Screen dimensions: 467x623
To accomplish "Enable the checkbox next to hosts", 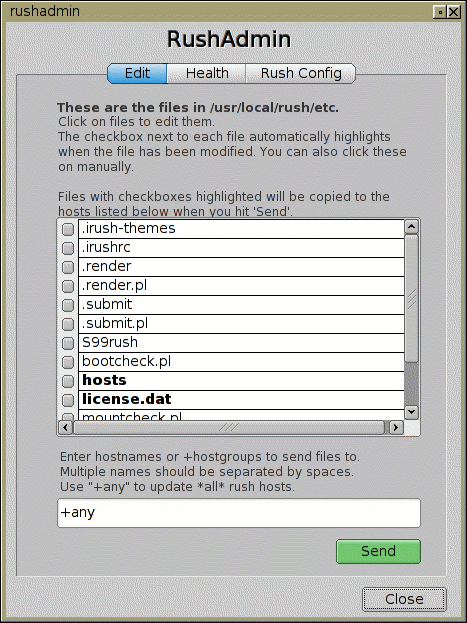I will (68, 381).
